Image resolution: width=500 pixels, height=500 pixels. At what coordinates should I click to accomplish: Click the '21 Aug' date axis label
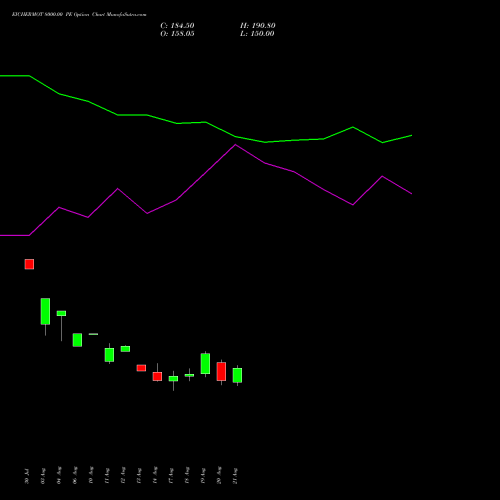point(235,476)
